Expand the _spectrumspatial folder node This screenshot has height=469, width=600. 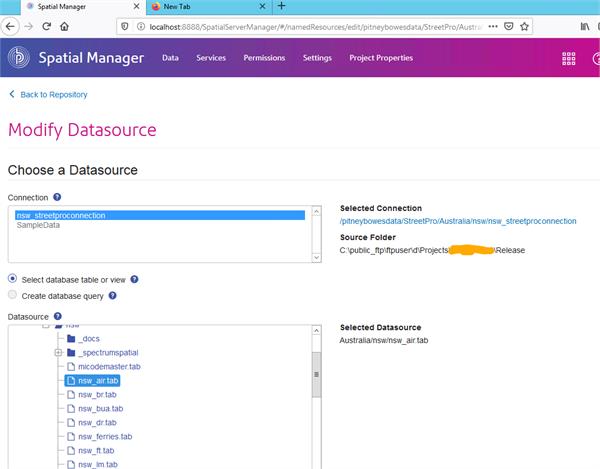[x=58, y=352]
